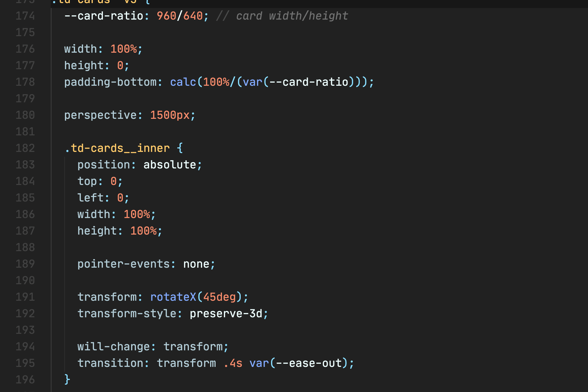The width and height of the screenshot is (588, 392).
Task: Click the calc function on the padding-bottom line
Action: click(183, 82)
